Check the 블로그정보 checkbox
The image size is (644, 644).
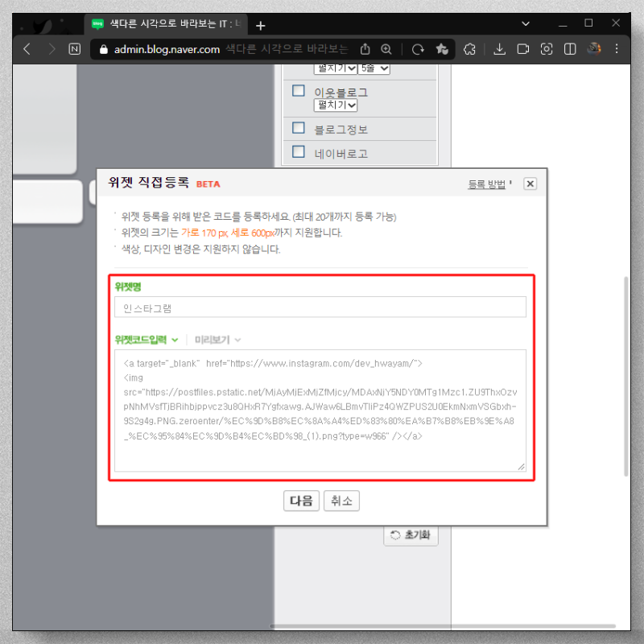coord(298,128)
